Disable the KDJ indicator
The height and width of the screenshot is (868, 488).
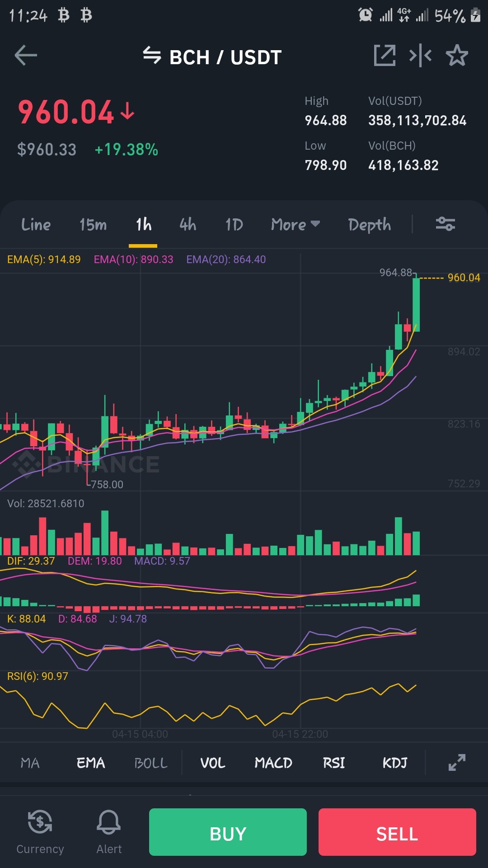pos(395,763)
